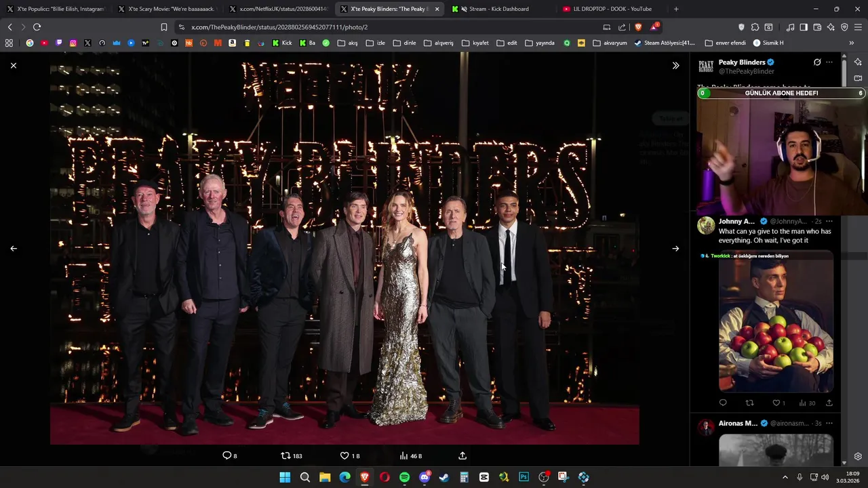Open the Brave VPN icon in toolbar
The width and height of the screenshot is (868, 488).
844,27
